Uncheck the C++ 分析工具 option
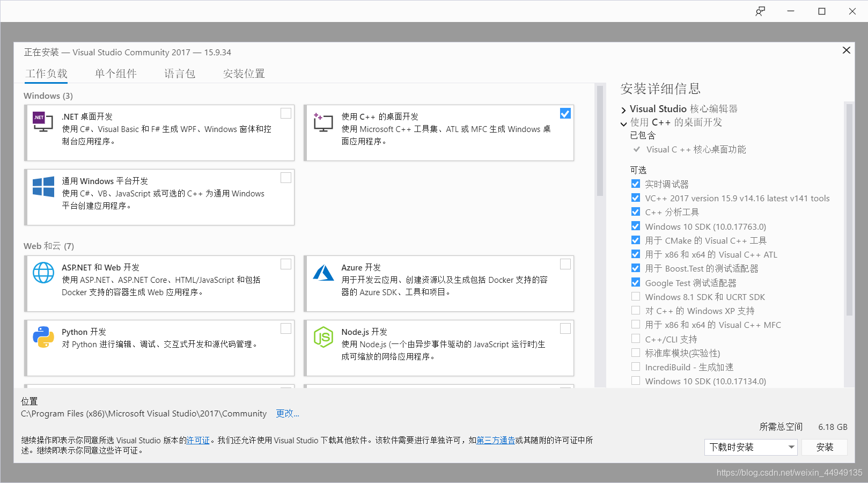The height and width of the screenshot is (483, 868). pyautogui.click(x=636, y=211)
